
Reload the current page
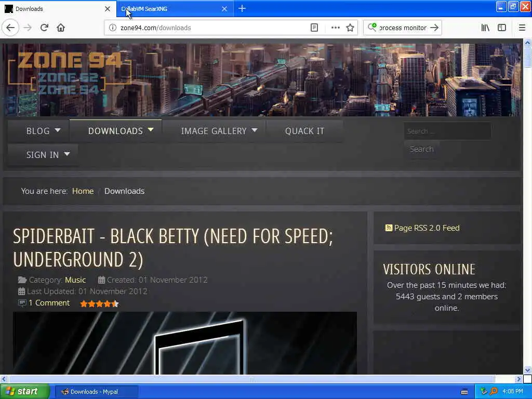coord(44,28)
